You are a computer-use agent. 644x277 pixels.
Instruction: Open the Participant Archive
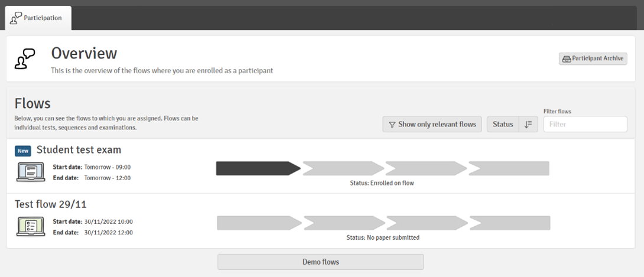[593, 59]
